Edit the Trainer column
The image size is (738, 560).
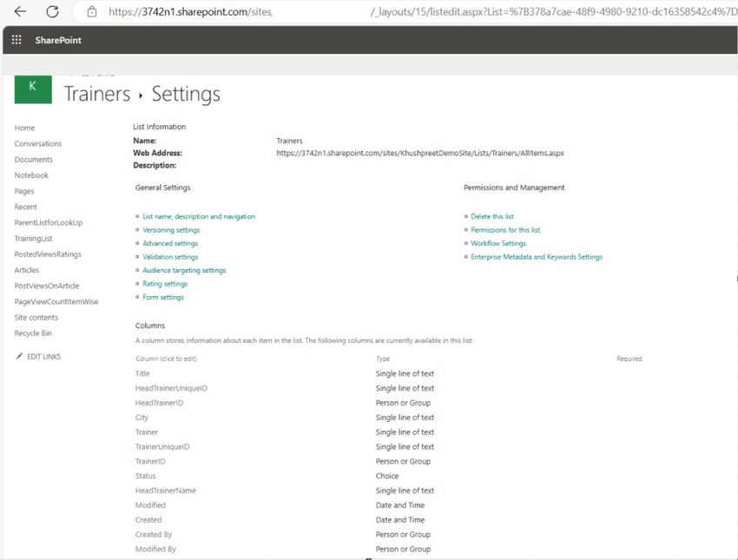(x=147, y=432)
